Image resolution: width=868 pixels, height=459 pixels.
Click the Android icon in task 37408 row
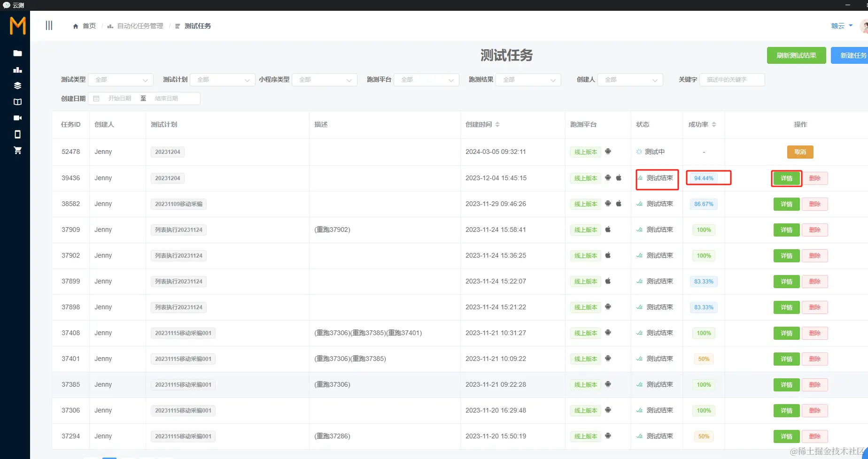click(x=608, y=332)
